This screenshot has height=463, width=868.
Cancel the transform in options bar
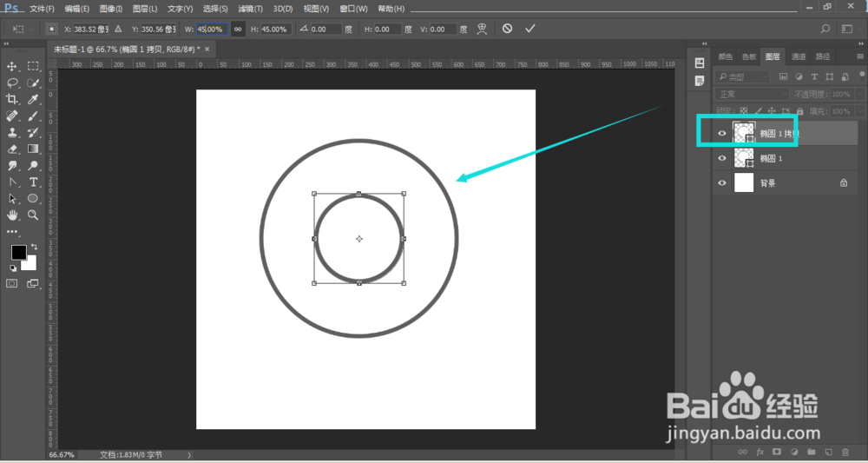(x=507, y=29)
